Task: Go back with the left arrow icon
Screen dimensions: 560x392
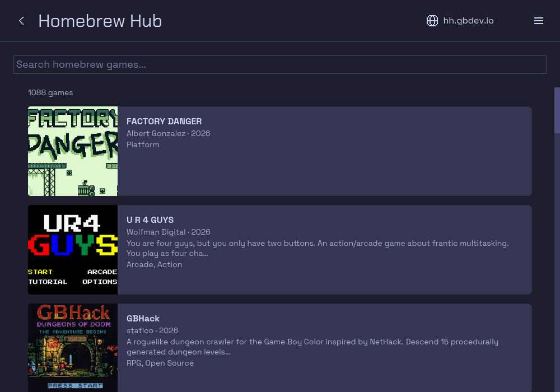Action: [x=21, y=21]
